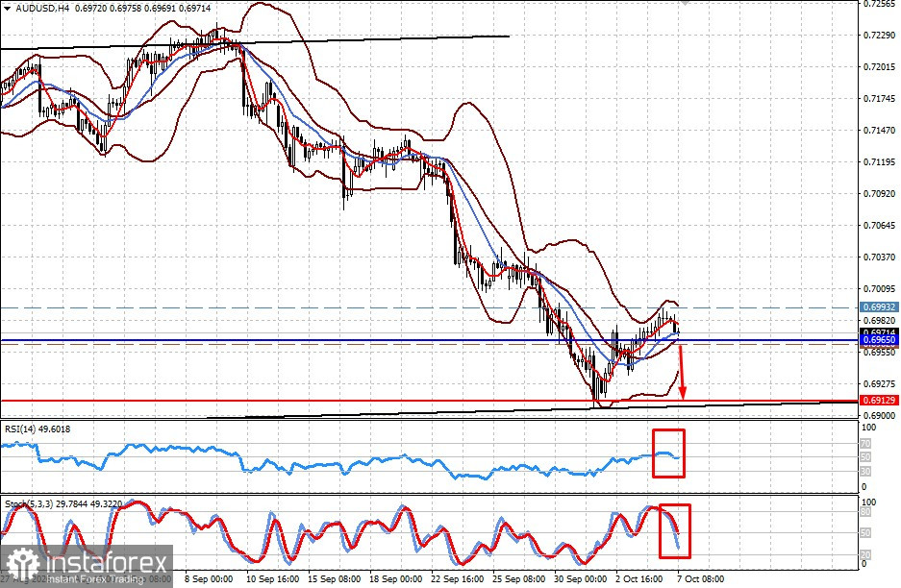Screen dimensions: 901x588
Task: Click price axis label 0.70645
Action: pos(879,225)
